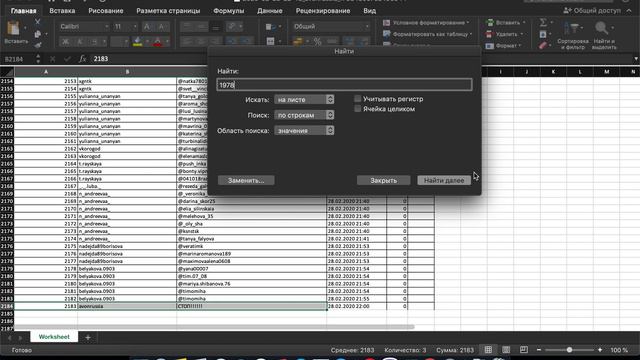The image size is (640, 360).
Task: Click the AutoSum sigma icon
Action: pyautogui.click(x=542, y=22)
